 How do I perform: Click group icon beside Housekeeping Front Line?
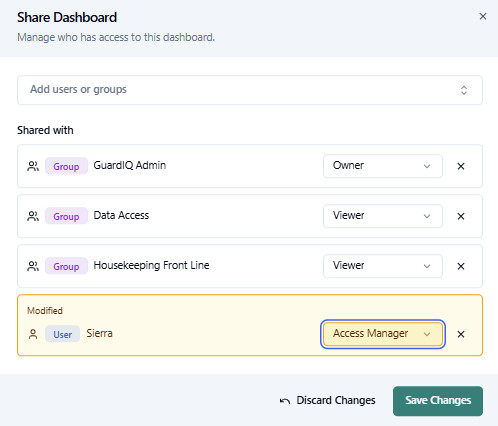(x=33, y=266)
